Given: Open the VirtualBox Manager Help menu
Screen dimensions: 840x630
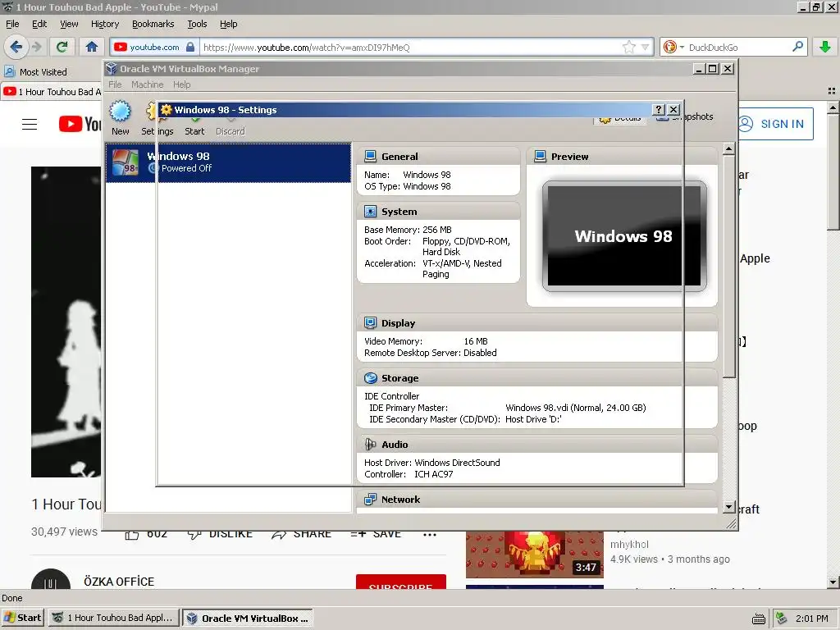Looking at the screenshot, I should (181, 84).
